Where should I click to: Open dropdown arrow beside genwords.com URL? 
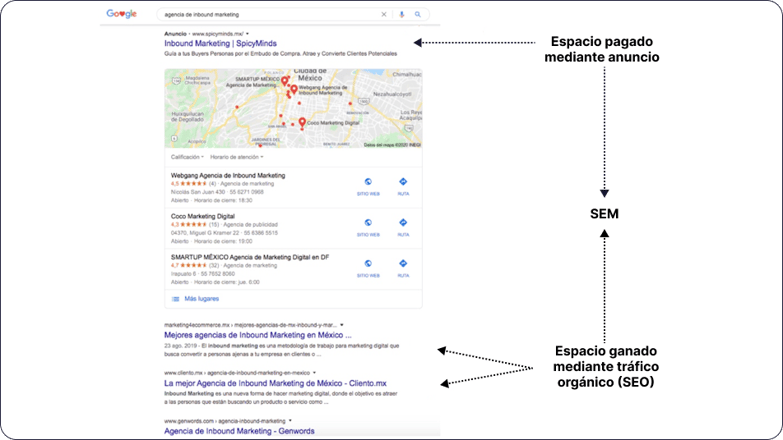pos(290,421)
